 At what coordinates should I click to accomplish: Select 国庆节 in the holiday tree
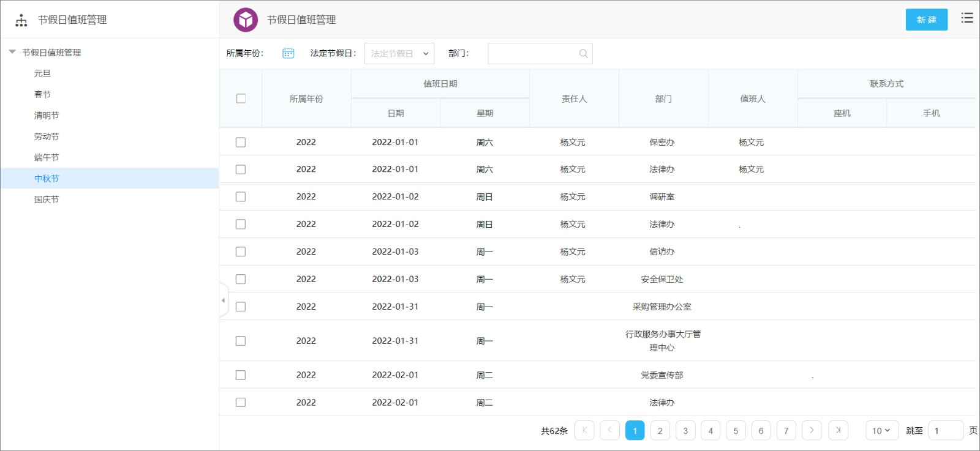47,199
